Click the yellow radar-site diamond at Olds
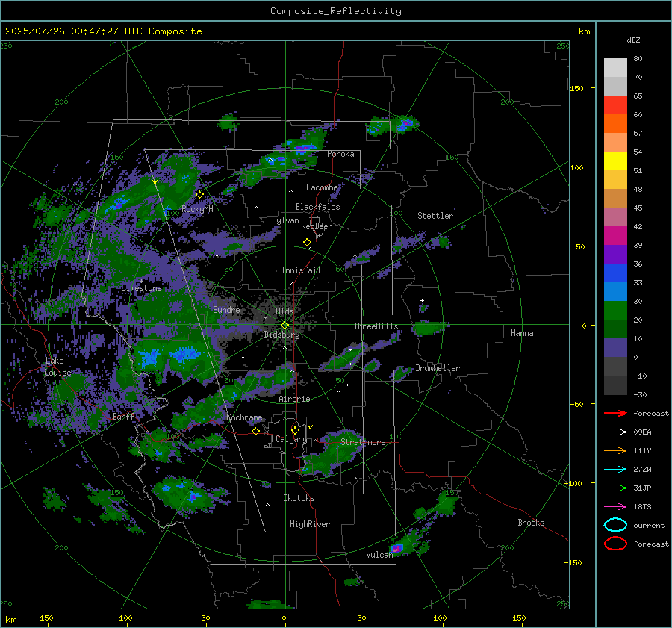 click(284, 326)
